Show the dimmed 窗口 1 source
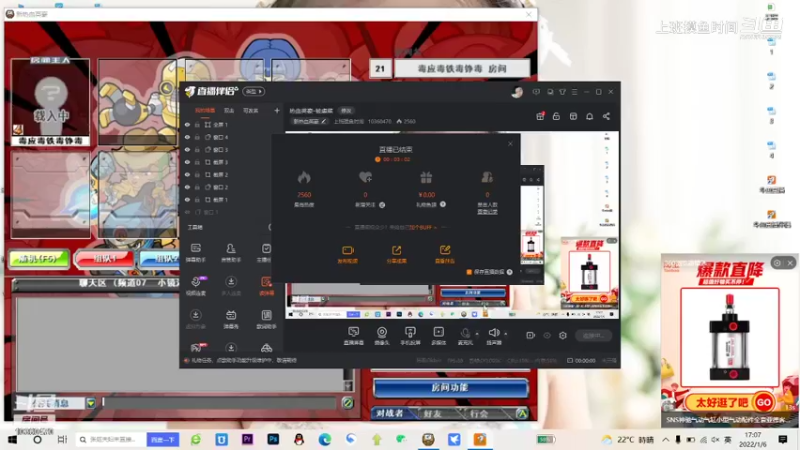 coord(187,212)
